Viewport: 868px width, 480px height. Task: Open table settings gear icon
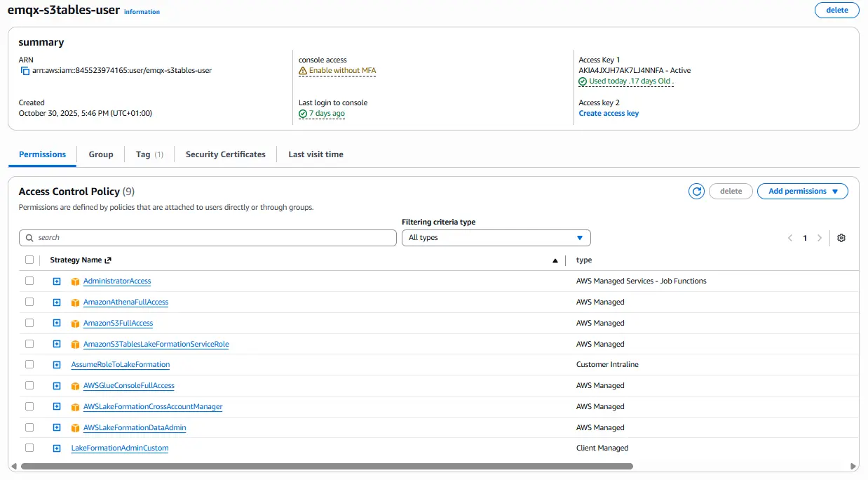click(x=841, y=238)
